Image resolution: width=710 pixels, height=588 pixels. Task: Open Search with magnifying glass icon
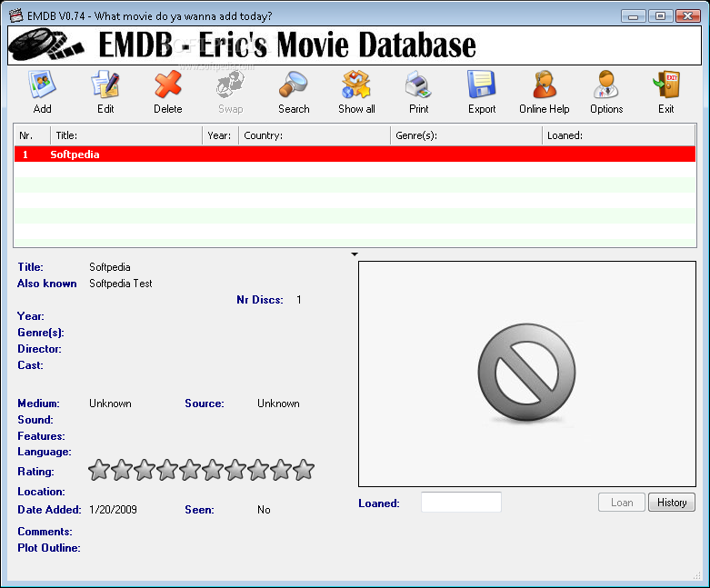[294, 85]
